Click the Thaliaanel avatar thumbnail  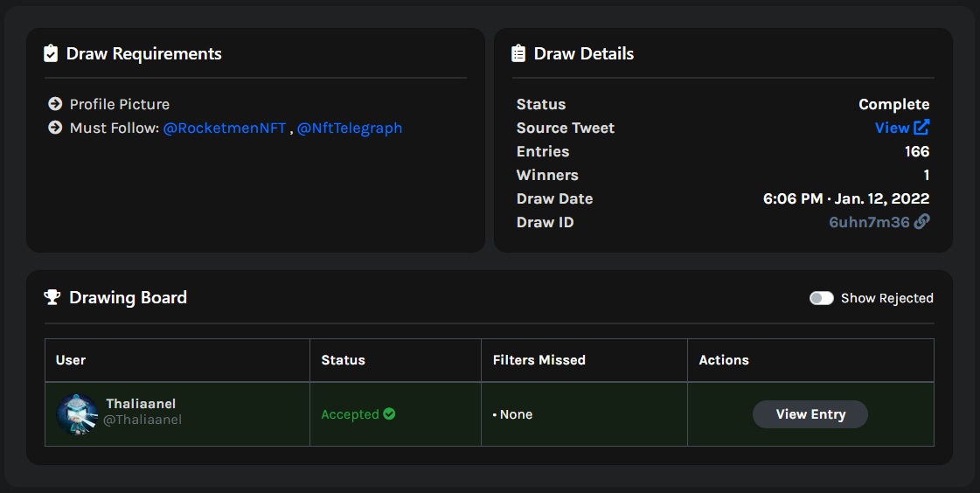[x=77, y=413]
